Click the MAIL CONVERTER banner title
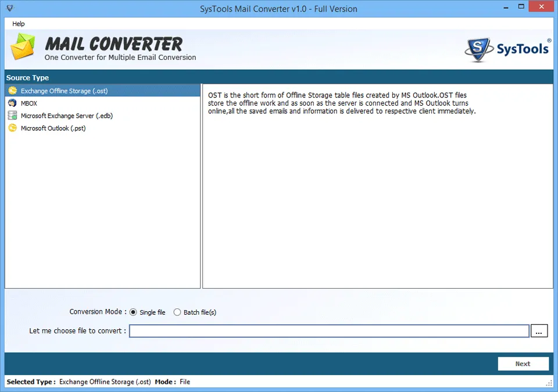 tap(114, 44)
